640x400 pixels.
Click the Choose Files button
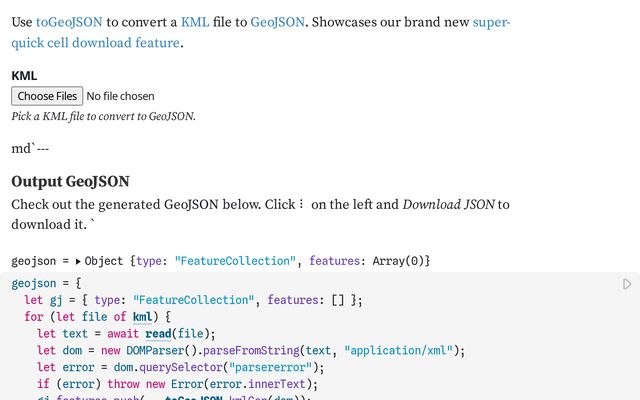pyautogui.click(x=47, y=96)
